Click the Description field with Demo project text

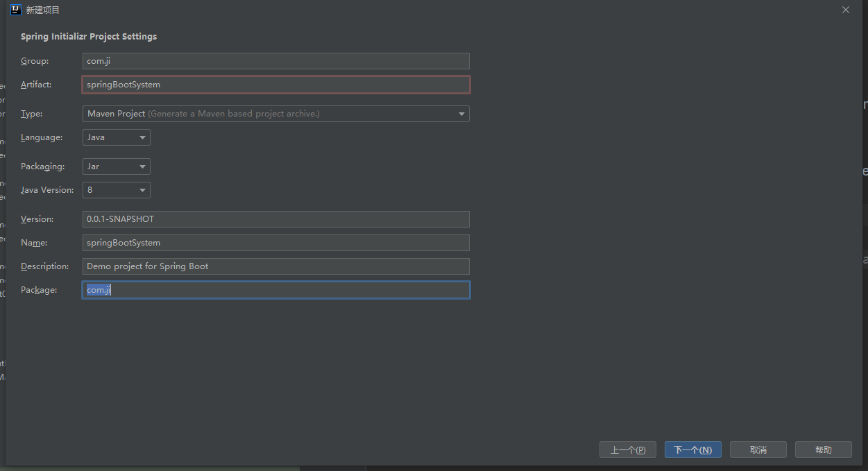pyautogui.click(x=275, y=266)
